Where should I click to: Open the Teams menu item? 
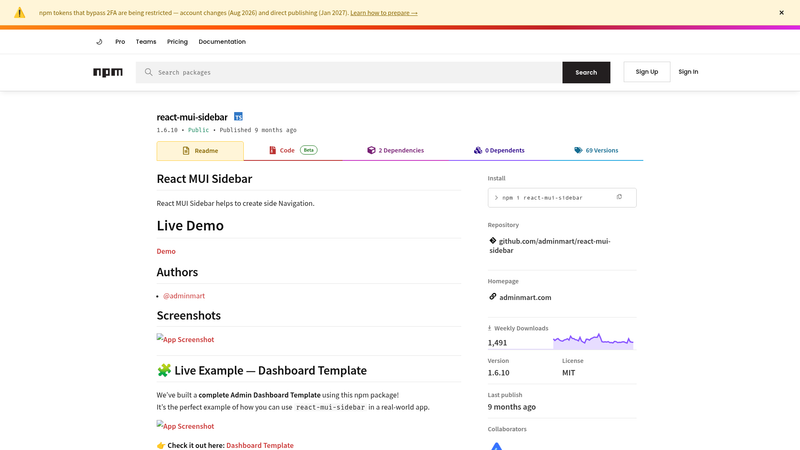point(146,42)
